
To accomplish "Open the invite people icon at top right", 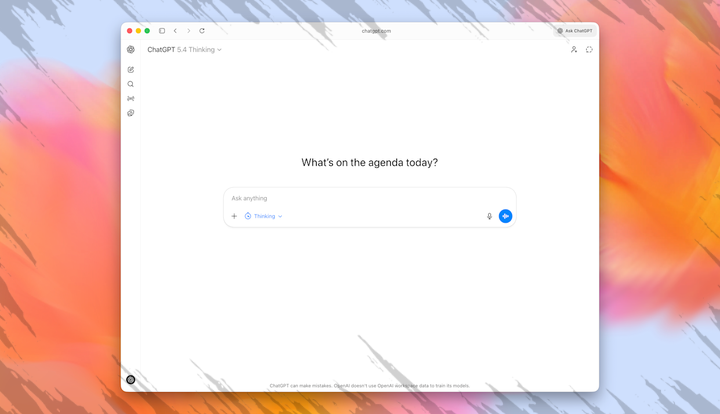I will tap(574, 50).
